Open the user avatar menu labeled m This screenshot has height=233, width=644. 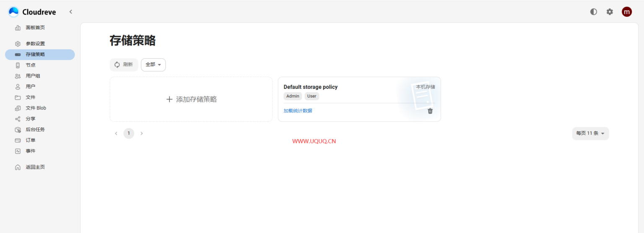pos(626,12)
